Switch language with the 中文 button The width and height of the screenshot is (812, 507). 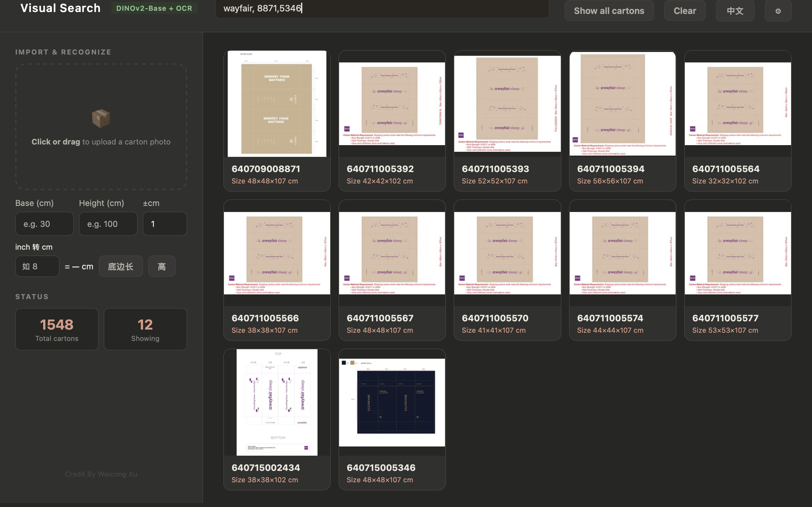click(735, 11)
